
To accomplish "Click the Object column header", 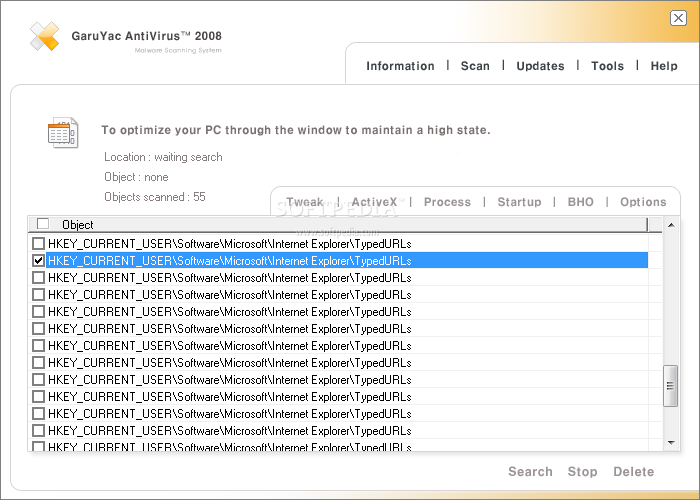I will [x=338, y=224].
